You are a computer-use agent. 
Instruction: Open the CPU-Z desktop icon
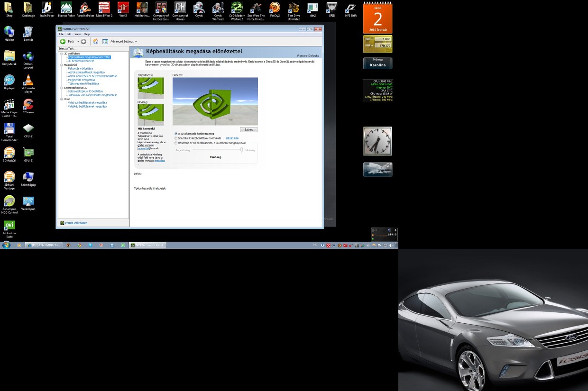[x=28, y=130]
